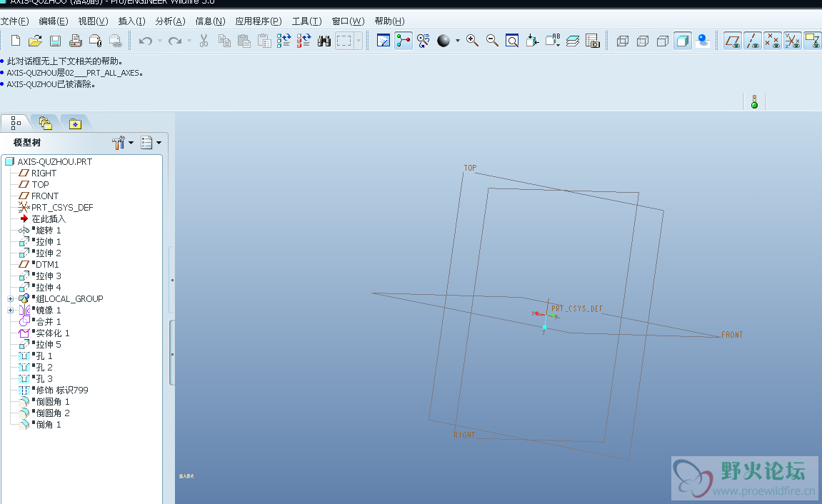Click the Reorient view icon

coord(532,41)
